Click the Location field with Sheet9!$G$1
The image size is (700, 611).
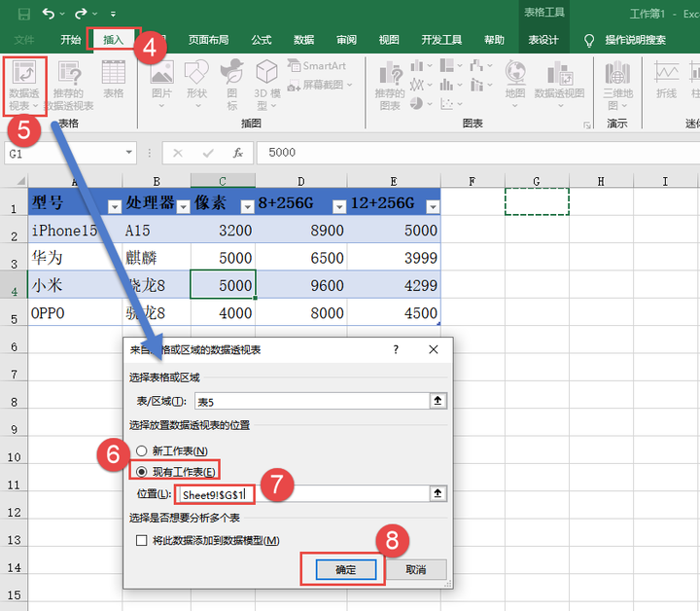(x=304, y=494)
